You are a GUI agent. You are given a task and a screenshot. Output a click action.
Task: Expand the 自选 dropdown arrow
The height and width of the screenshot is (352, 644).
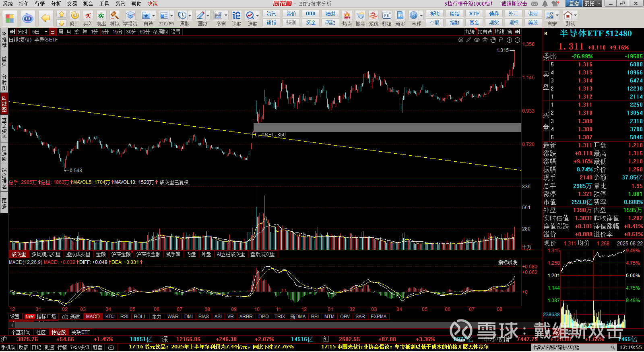pyautogui.click(x=154, y=16)
